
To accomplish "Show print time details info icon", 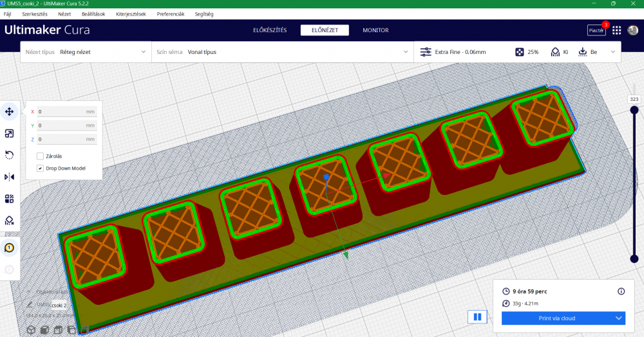I will 621,291.
